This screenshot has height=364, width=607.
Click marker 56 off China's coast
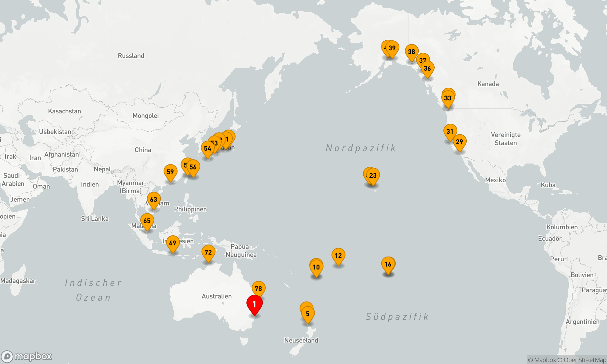click(193, 167)
